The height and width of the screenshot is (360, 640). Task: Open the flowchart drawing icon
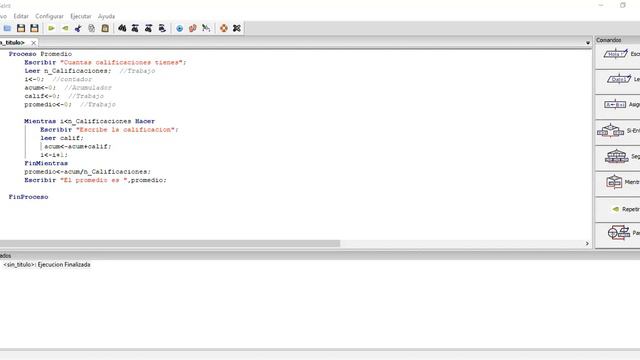206,28
